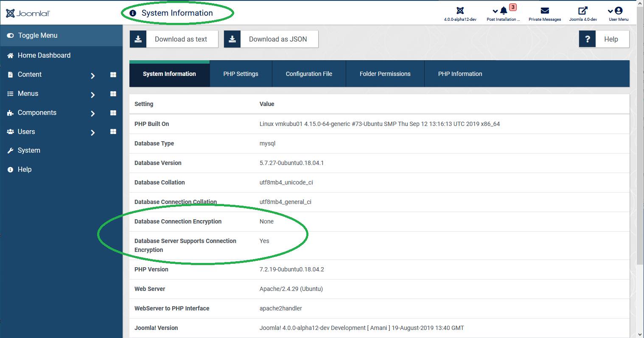Open the User Menu avatar icon

pos(619,11)
